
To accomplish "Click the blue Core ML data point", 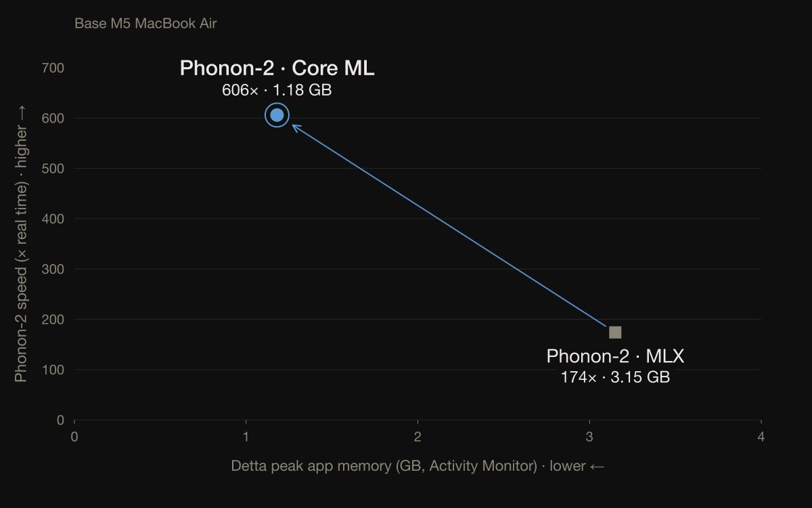I will pyautogui.click(x=277, y=115).
